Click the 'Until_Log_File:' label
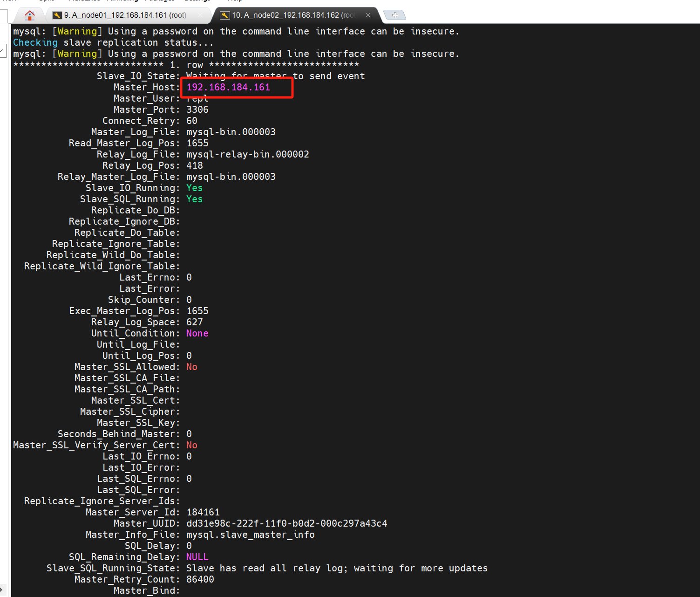Screen dimensions: 700x597 coord(138,344)
